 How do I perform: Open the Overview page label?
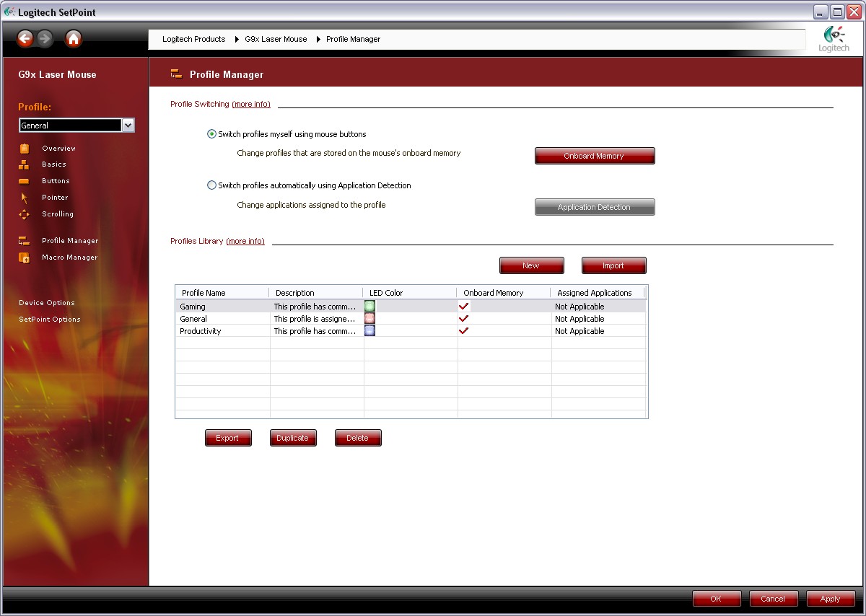tap(58, 149)
